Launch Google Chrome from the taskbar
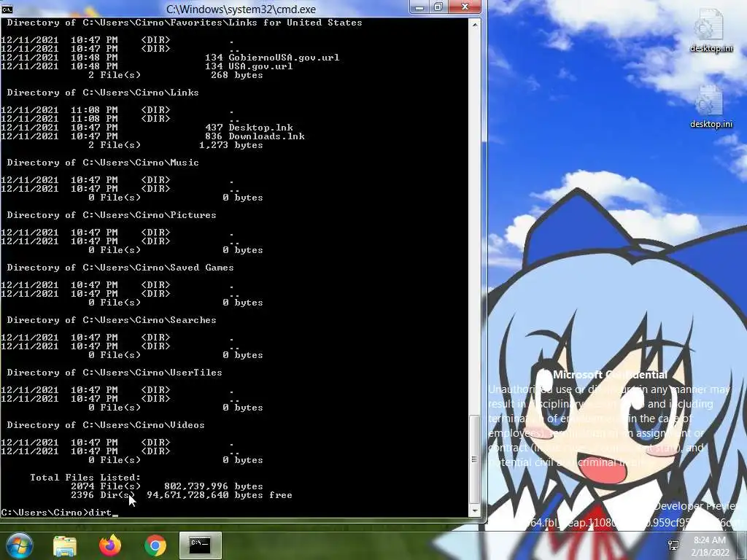Image resolution: width=747 pixels, height=560 pixels. tap(155, 545)
